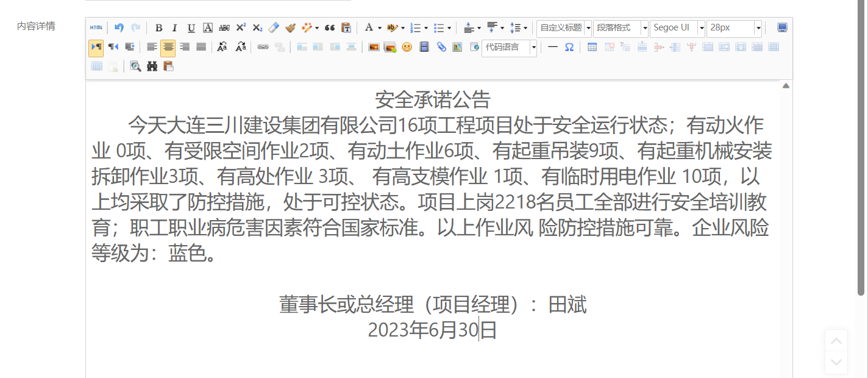This screenshot has width=868, height=378.
Task: Convert selected text to uppercase
Action: [223, 47]
